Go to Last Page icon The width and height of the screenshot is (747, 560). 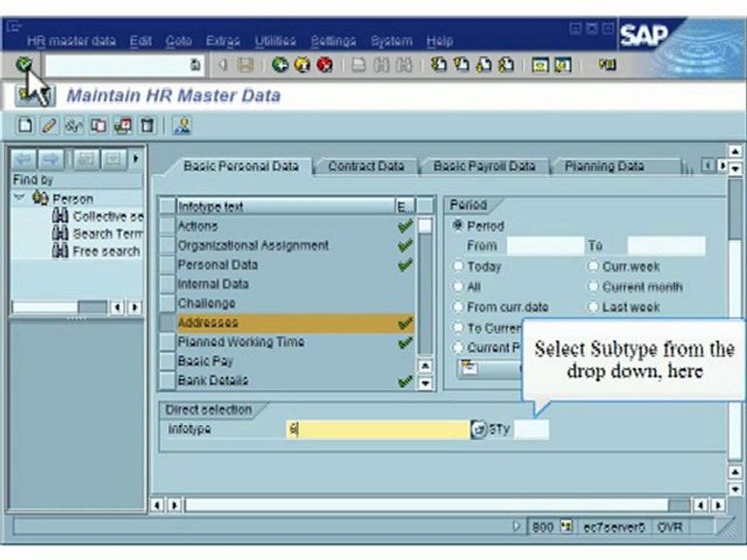(506, 65)
